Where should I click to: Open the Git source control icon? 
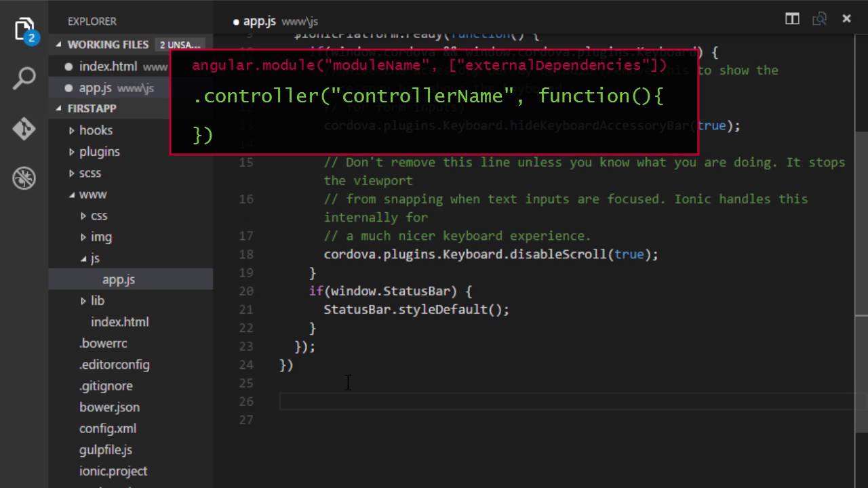pos(24,129)
